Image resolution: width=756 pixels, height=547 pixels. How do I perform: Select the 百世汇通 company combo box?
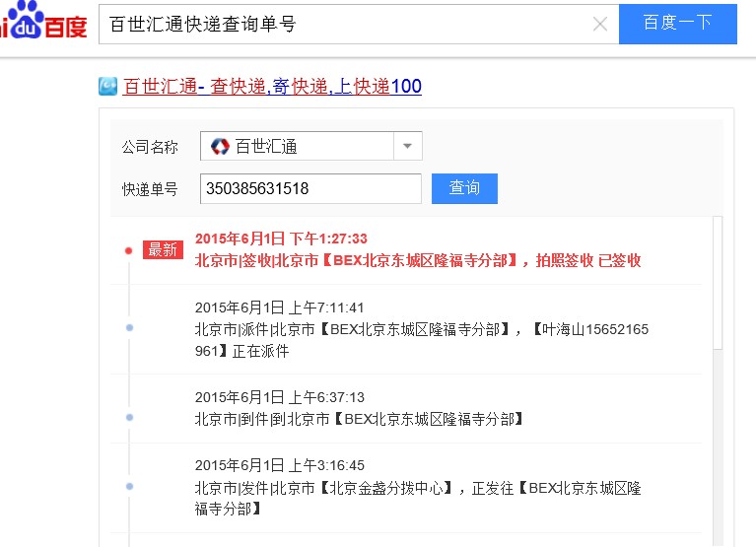299,146
